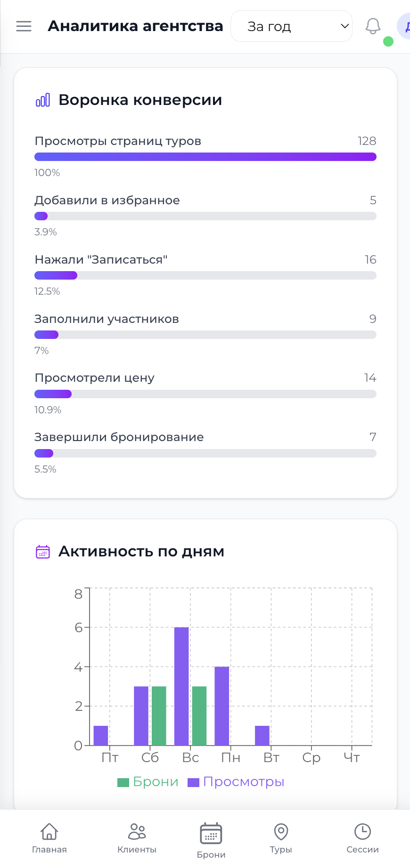Viewport: 410px width, 868px height.
Task: Open the Клиенты tab
Action: (137, 838)
